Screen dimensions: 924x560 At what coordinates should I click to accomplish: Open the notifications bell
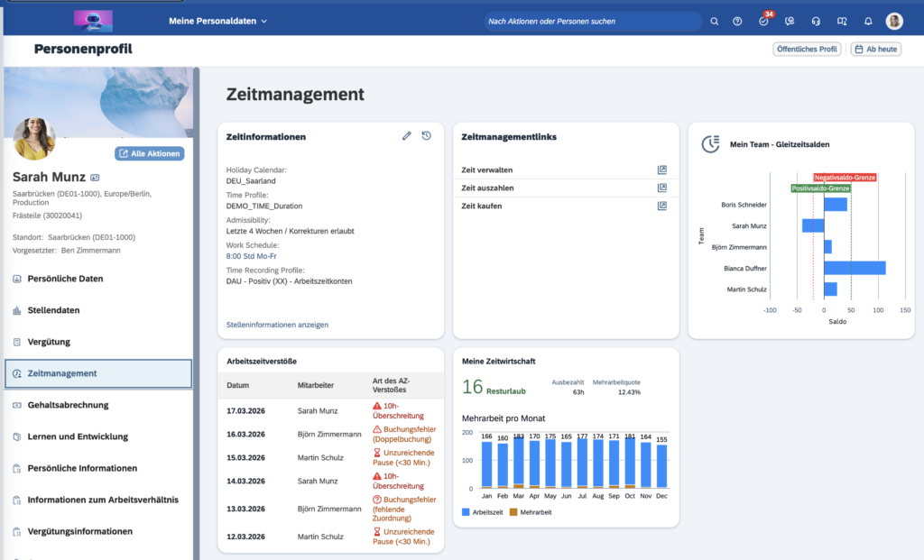point(868,21)
